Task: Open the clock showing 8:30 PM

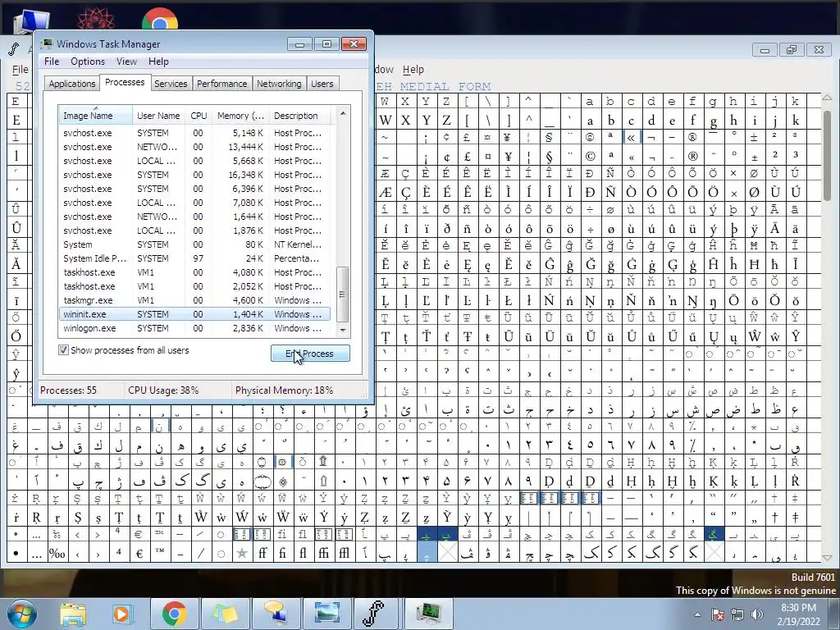Action: tap(798, 614)
